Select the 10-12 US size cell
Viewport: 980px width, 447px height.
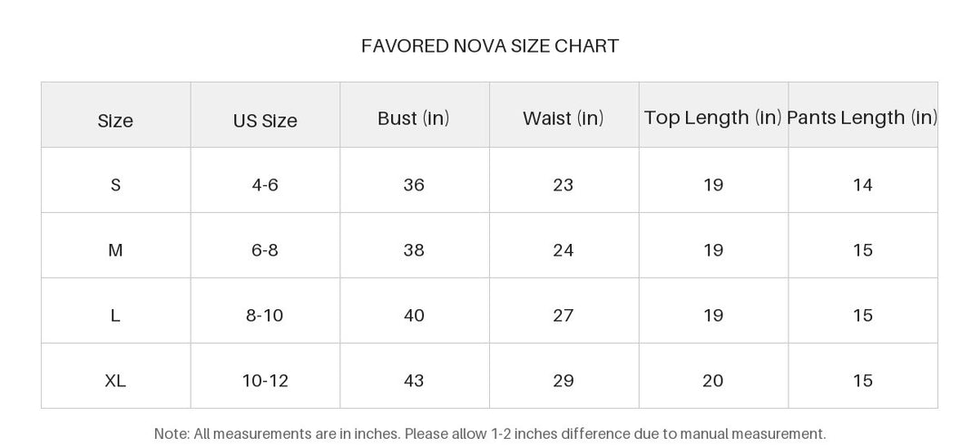pos(266,381)
